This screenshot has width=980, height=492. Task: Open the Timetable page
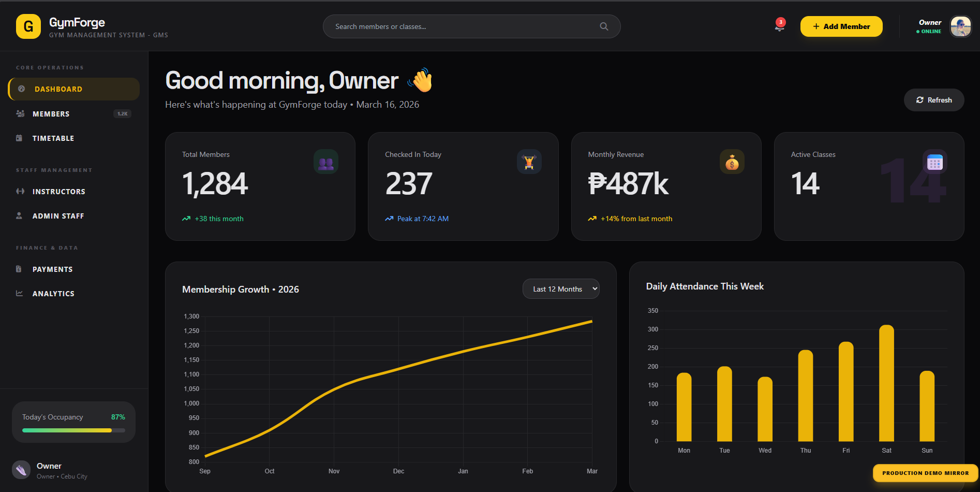pos(74,138)
